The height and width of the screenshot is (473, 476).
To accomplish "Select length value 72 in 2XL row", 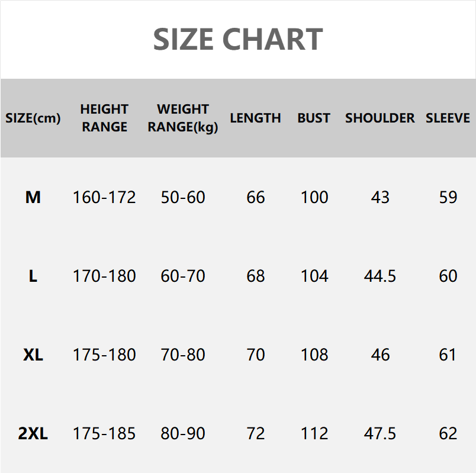I will (x=256, y=433).
